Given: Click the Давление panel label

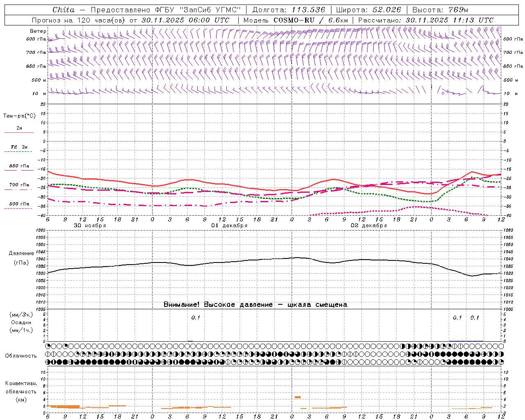Looking at the screenshot, I should (x=21, y=253).
